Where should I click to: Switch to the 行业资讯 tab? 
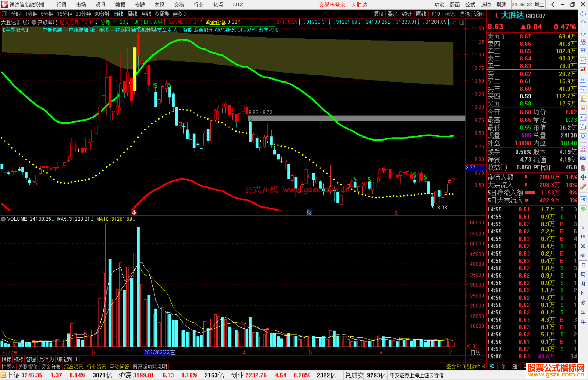[96, 367]
